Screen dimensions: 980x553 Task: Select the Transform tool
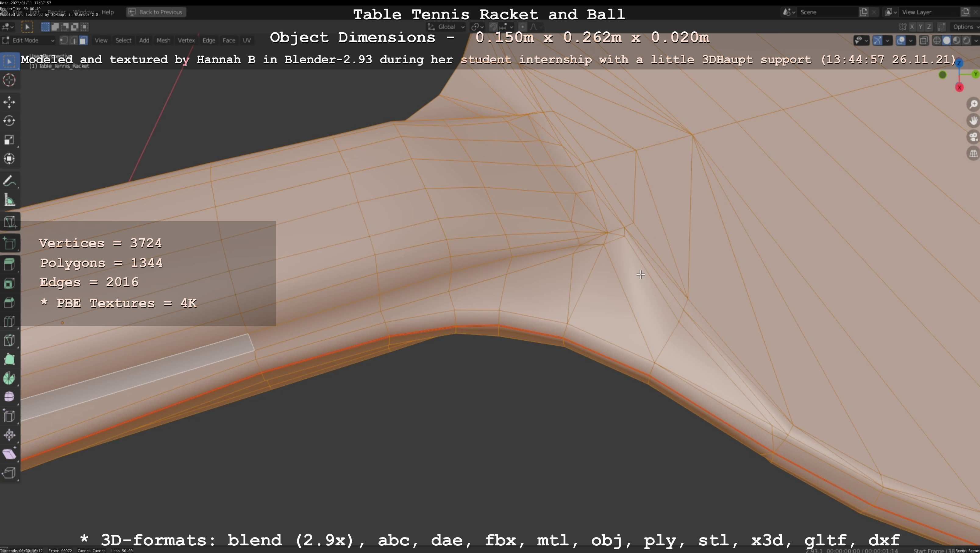(x=9, y=159)
